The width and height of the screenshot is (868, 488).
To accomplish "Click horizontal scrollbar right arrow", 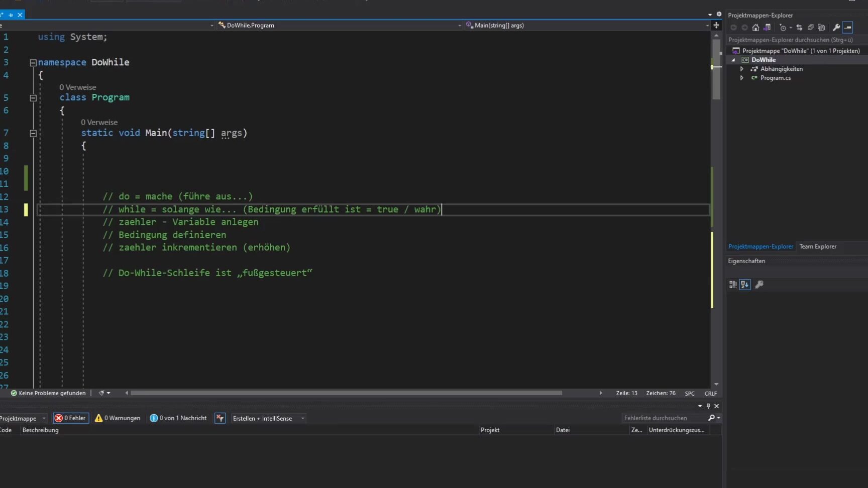I will coord(601,393).
